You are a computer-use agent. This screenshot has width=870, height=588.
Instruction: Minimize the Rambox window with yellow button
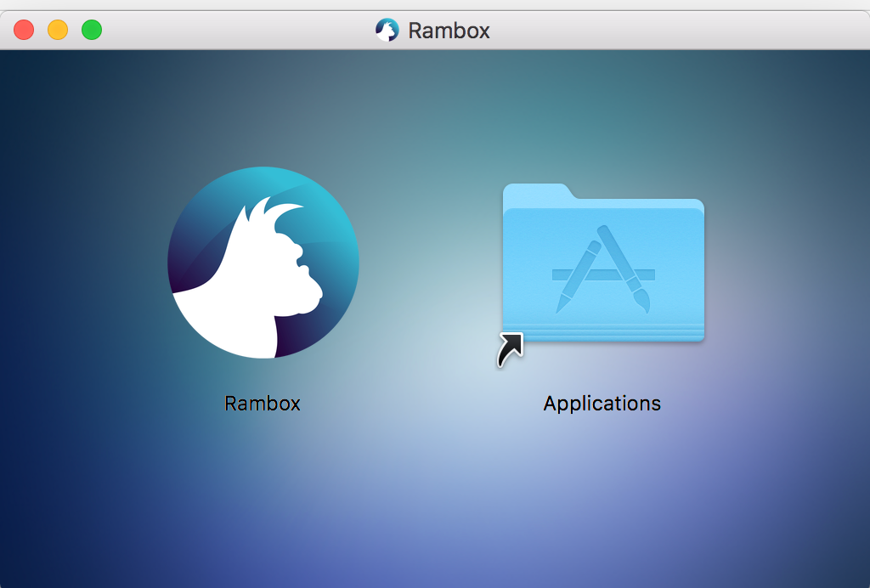pos(58,30)
